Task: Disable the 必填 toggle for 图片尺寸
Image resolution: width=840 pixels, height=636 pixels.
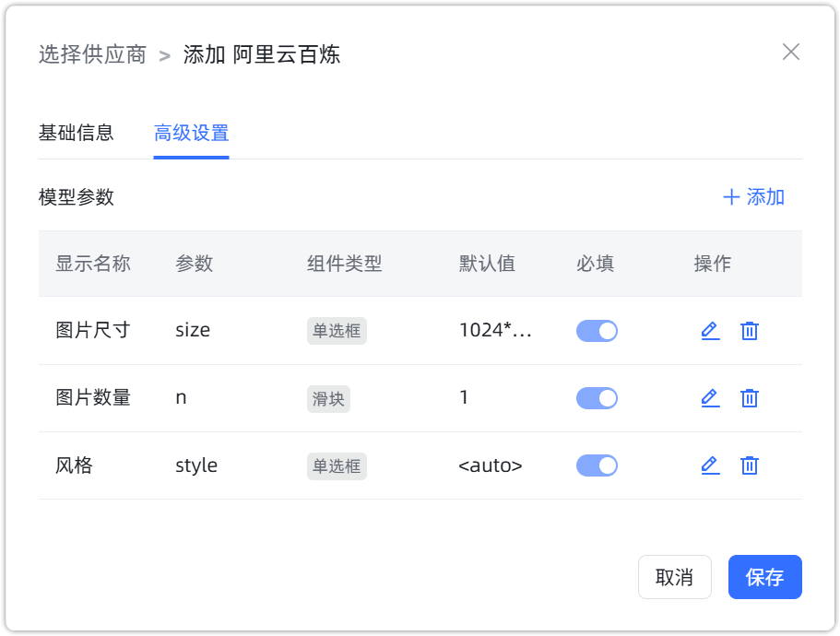Action: click(x=597, y=330)
